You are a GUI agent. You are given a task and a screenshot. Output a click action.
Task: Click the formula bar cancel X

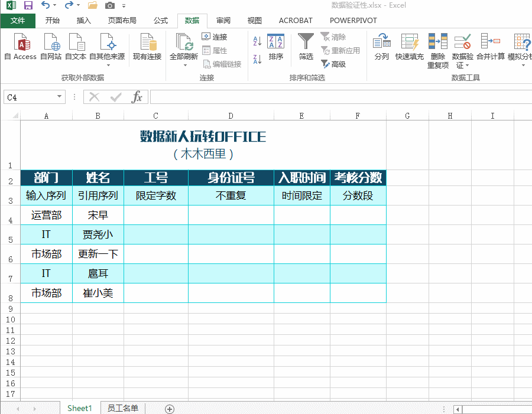point(94,97)
